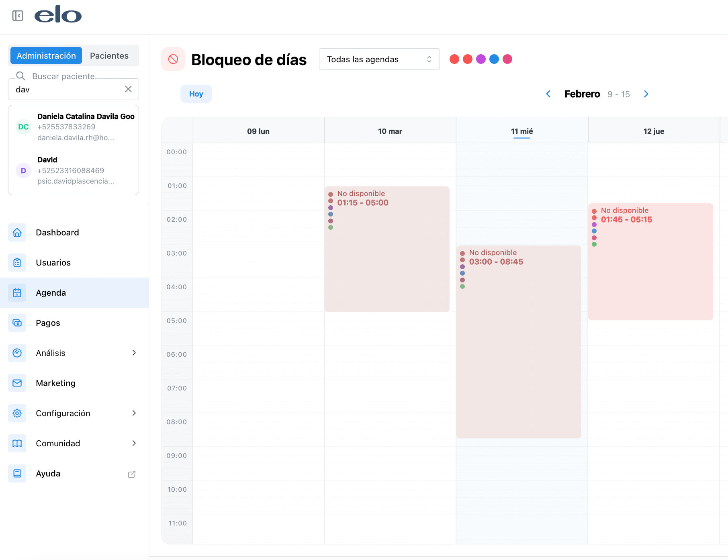Expand the Configuración submenu

click(x=134, y=413)
